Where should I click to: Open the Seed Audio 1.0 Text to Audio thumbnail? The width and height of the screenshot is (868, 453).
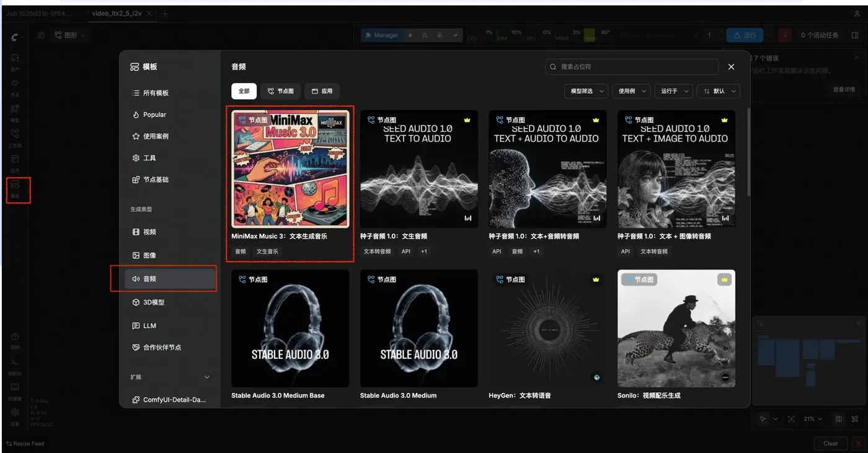coord(419,169)
